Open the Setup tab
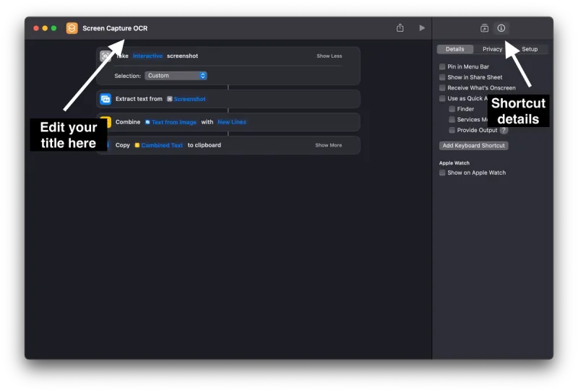This screenshot has height=392, width=578. (530, 49)
